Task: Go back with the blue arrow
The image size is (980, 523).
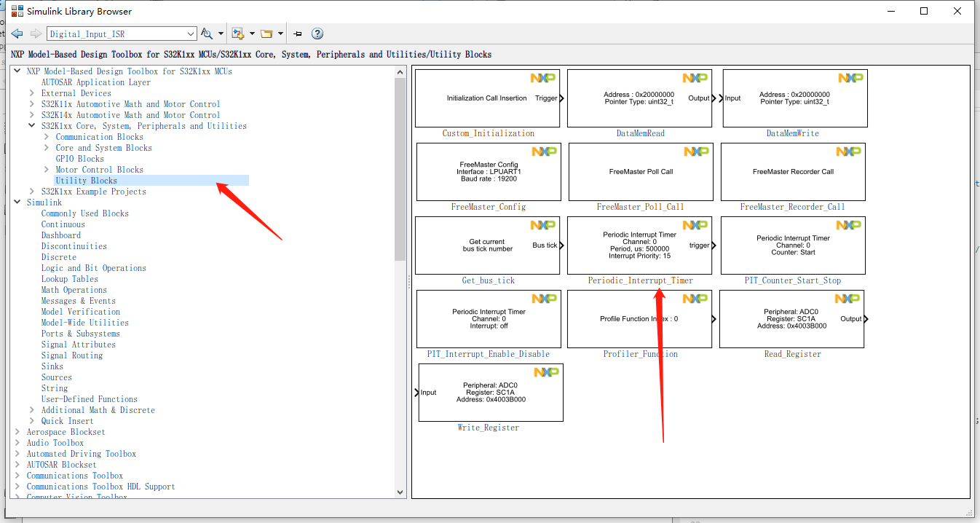Action: [x=17, y=34]
